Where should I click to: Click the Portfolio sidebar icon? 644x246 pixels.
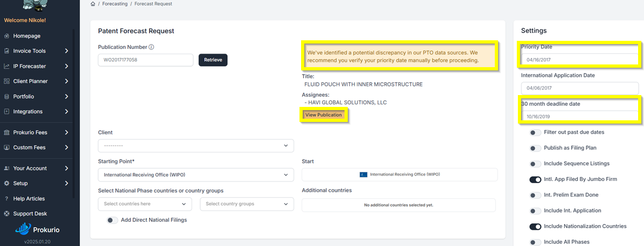tap(6, 97)
